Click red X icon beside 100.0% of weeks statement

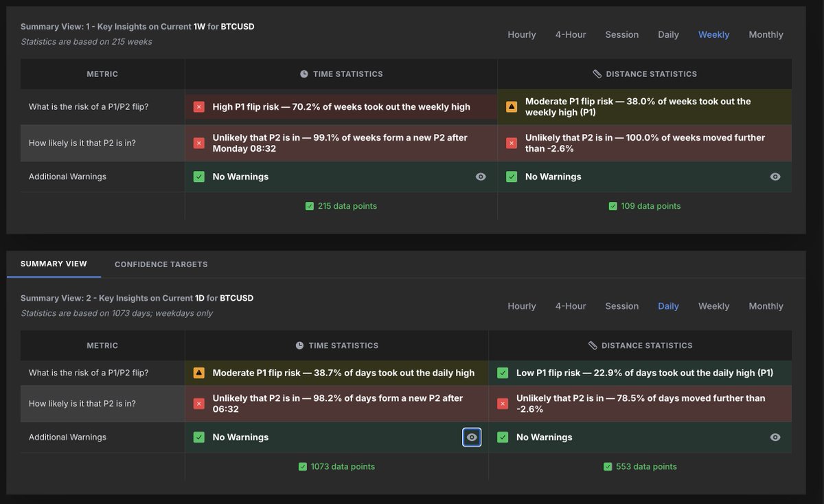[512, 143]
